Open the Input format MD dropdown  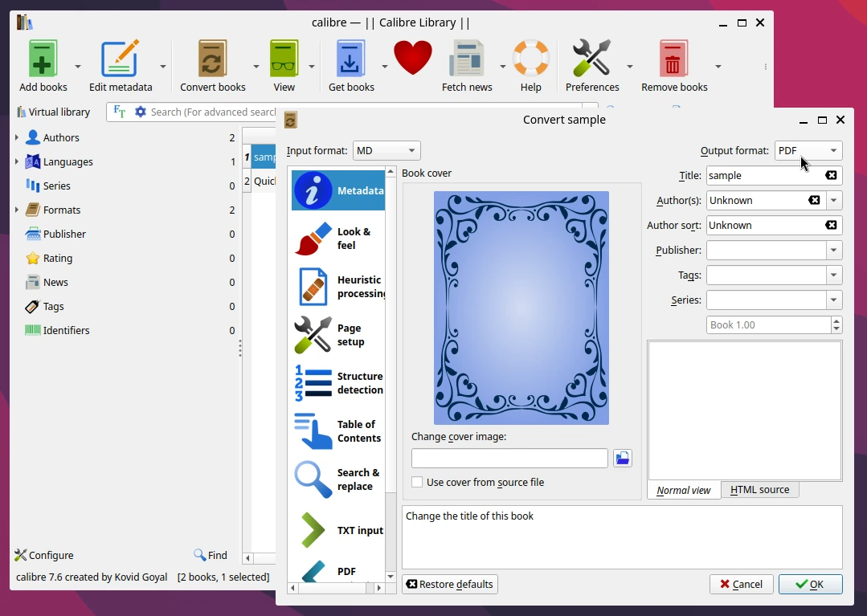(386, 151)
